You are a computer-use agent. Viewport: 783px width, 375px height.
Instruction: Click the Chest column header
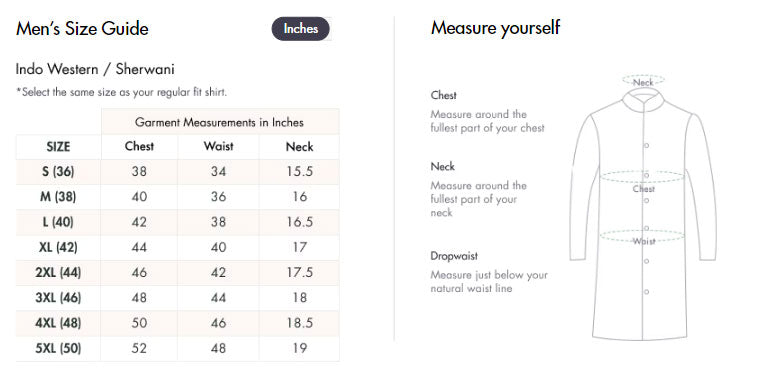pos(139,147)
